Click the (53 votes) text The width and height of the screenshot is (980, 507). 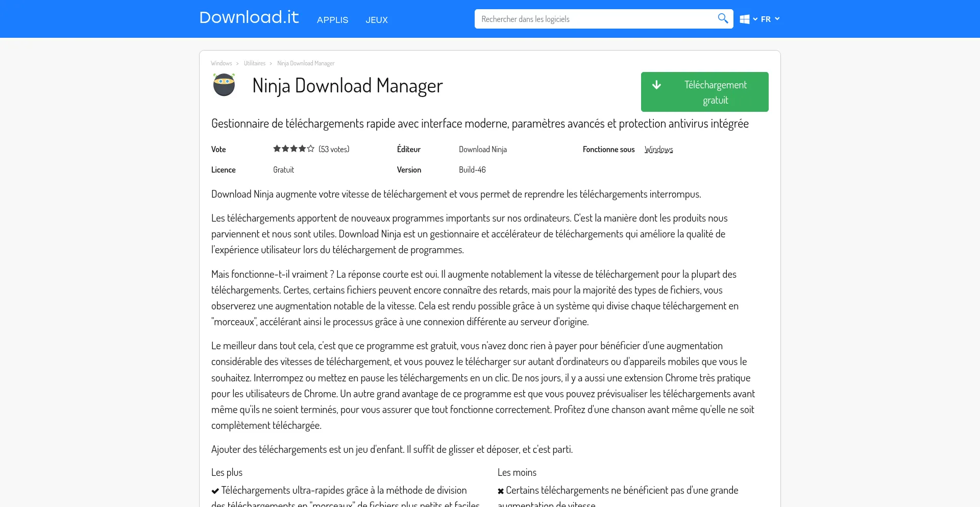(334, 149)
